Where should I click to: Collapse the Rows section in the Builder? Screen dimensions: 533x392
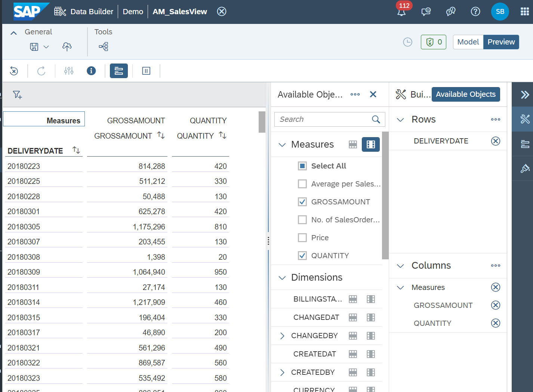pos(400,119)
